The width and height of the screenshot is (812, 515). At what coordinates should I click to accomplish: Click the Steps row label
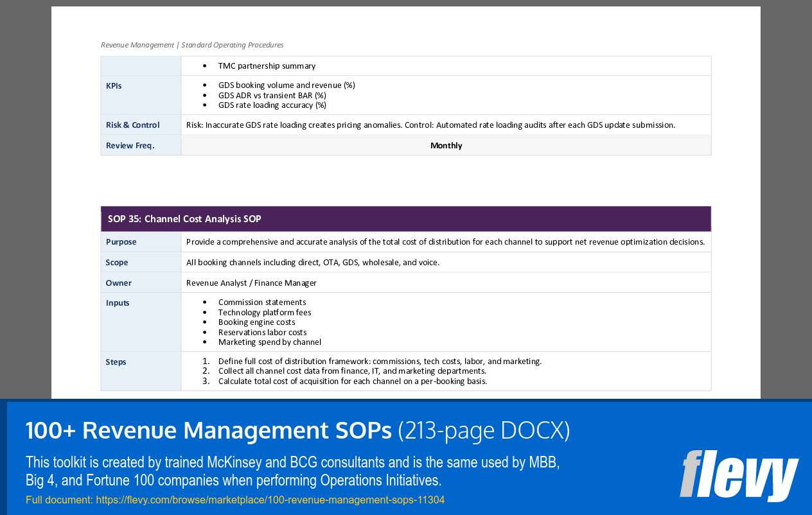point(116,362)
